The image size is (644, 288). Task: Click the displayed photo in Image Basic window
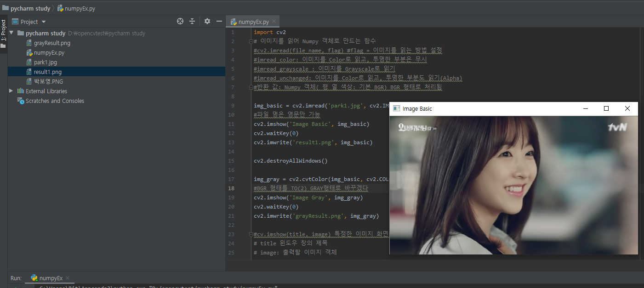tap(513, 185)
